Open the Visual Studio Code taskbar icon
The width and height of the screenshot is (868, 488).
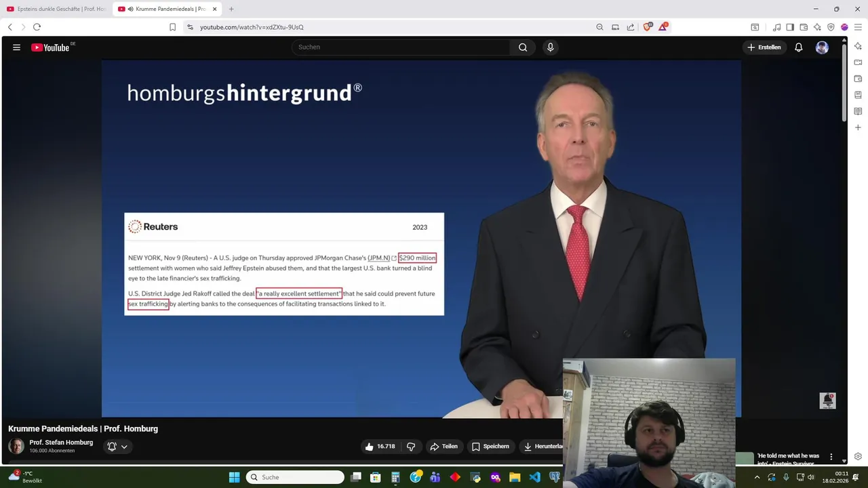pyautogui.click(x=534, y=477)
